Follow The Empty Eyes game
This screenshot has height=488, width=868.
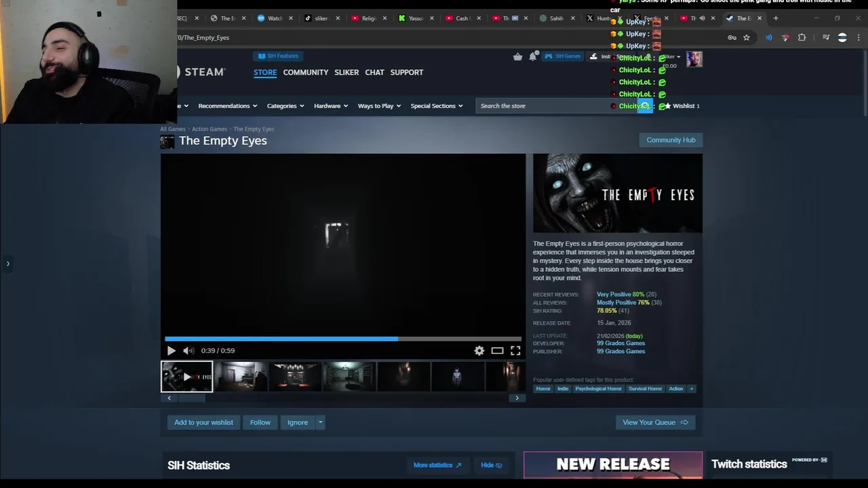(260, 422)
